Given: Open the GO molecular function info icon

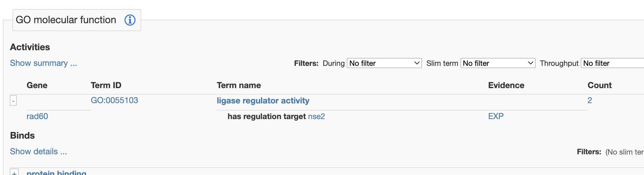Looking at the screenshot, I should click(x=129, y=20).
